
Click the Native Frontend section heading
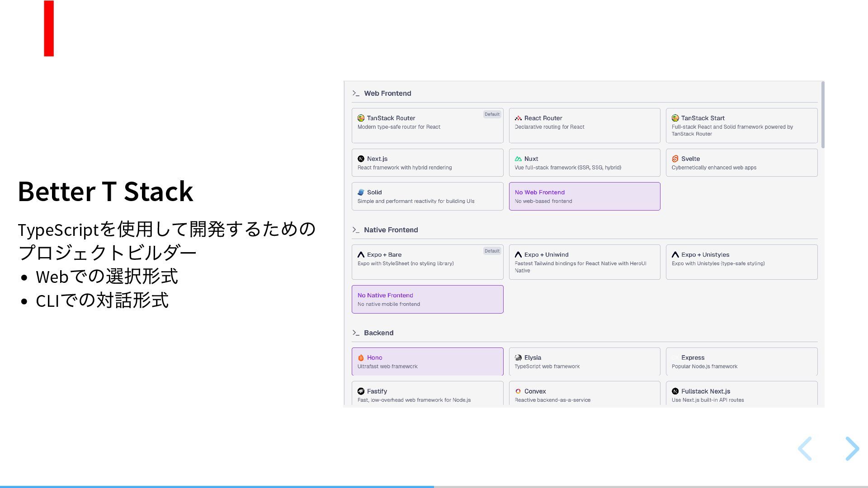pyautogui.click(x=391, y=230)
